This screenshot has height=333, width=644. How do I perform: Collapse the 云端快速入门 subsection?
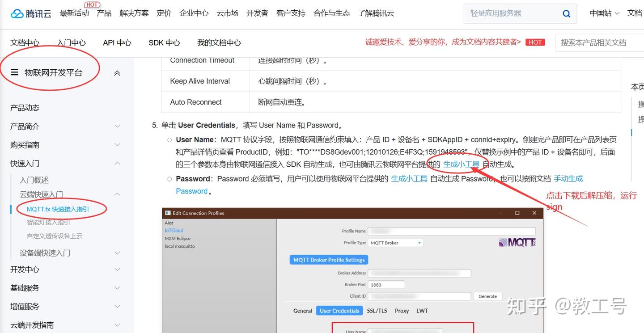pos(117,194)
